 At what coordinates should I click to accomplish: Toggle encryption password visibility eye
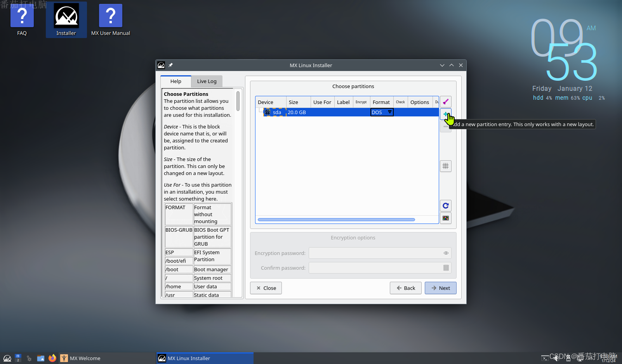click(446, 253)
